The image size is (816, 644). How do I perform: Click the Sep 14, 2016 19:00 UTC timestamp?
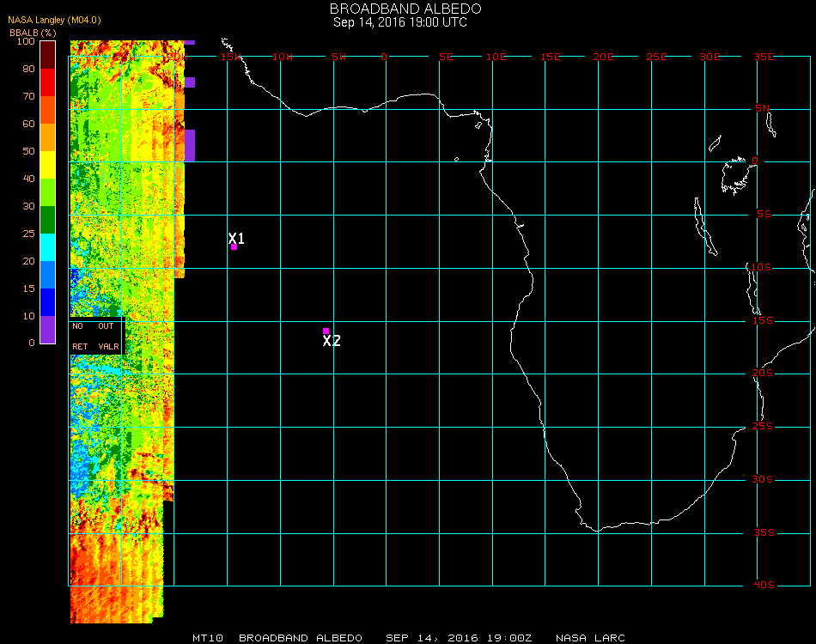400,22
